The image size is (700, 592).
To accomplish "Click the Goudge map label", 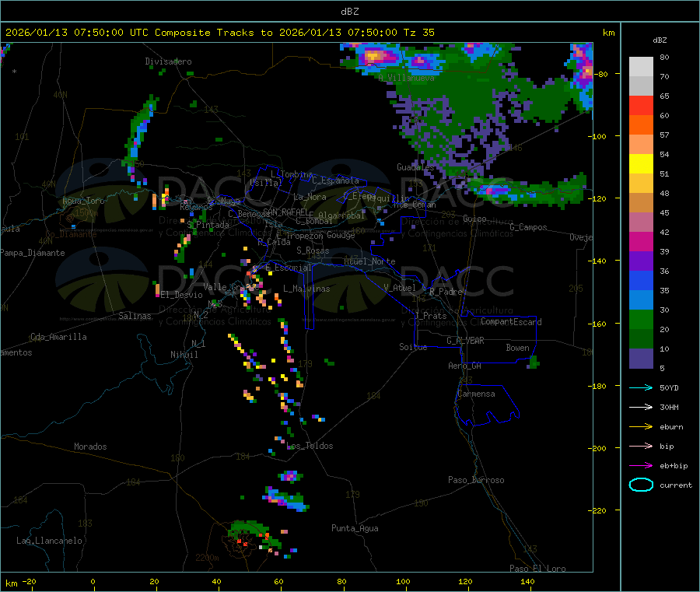I will pyautogui.click(x=341, y=235).
